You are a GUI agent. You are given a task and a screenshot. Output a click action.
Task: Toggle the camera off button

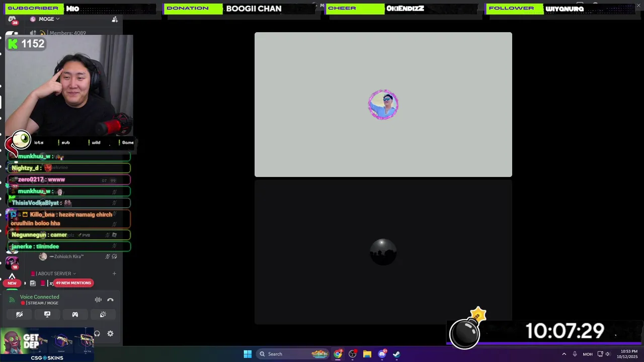tap(19, 314)
